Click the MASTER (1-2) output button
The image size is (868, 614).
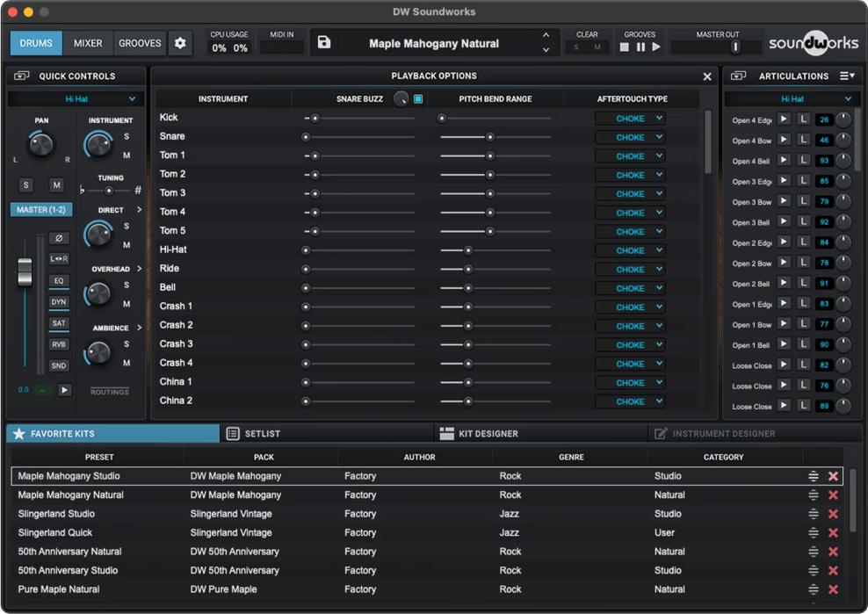(42, 210)
